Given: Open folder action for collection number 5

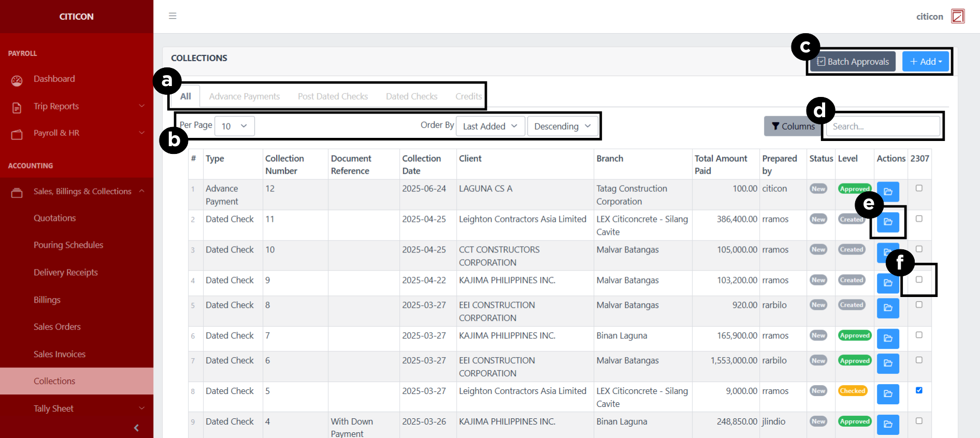Looking at the screenshot, I should point(888,394).
